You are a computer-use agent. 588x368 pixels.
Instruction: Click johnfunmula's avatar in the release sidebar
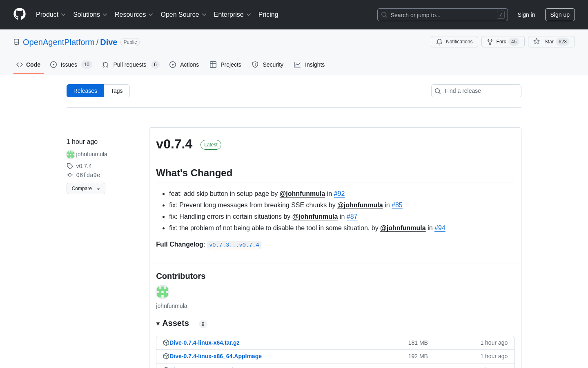click(71, 154)
